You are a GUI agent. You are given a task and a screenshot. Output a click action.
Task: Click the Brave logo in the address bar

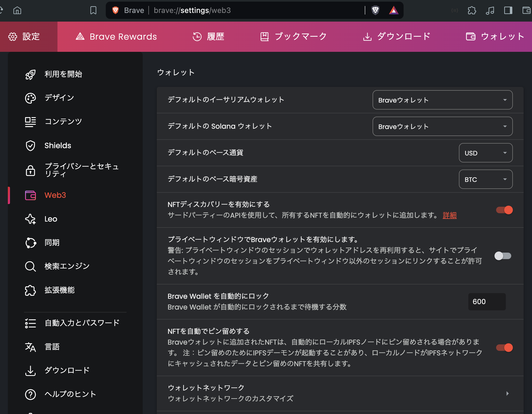click(x=115, y=10)
